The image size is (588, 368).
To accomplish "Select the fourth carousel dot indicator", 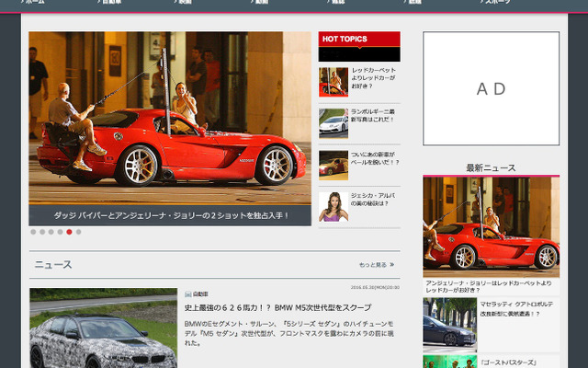I will pos(60,232).
